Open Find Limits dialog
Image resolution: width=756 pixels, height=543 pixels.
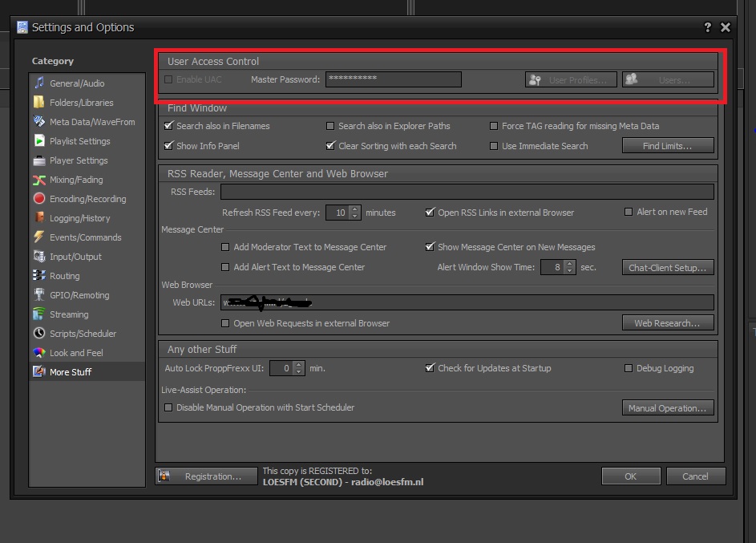pyautogui.click(x=668, y=146)
